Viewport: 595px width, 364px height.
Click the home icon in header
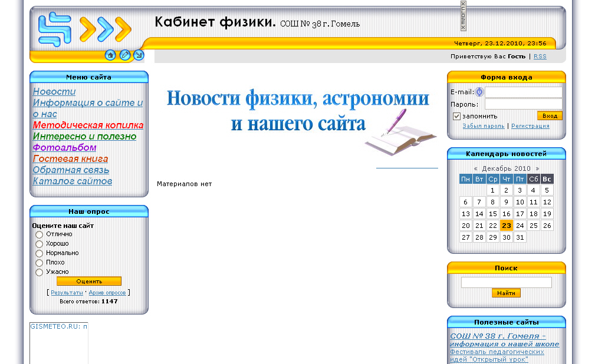coord(110,55)
